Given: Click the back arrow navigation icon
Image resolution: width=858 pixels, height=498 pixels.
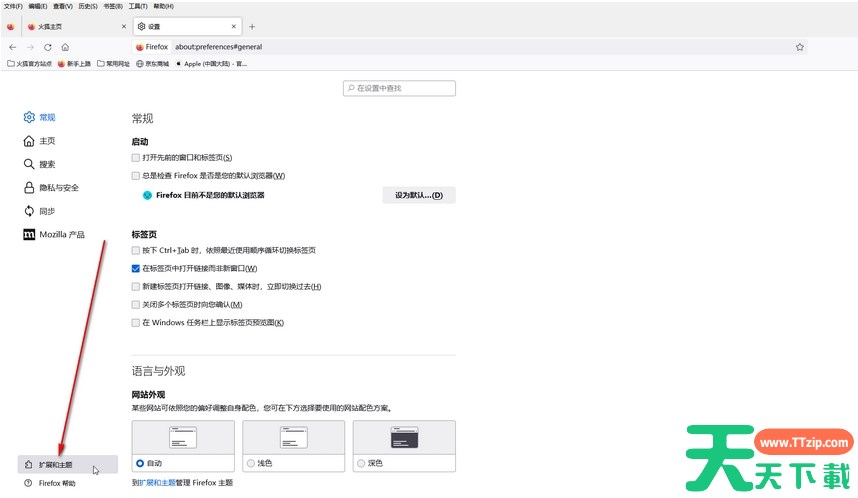Looking at the screenshot, I should click(12, 47).
